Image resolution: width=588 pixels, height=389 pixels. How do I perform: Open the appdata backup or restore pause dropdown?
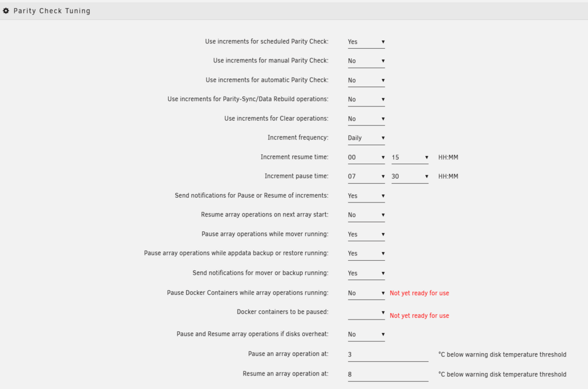tap(366, 254)
